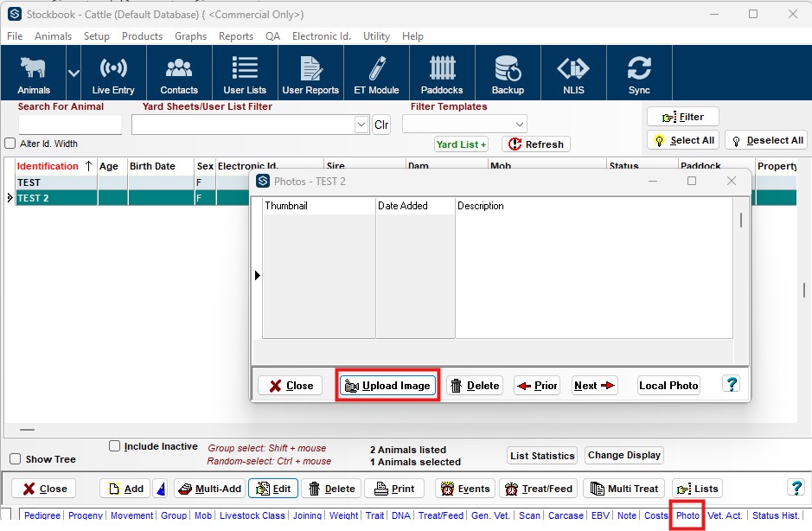This screenshot has width=812, height=531.
Task: Delete the photo in Photos dialog
Action: click(475, 386)
